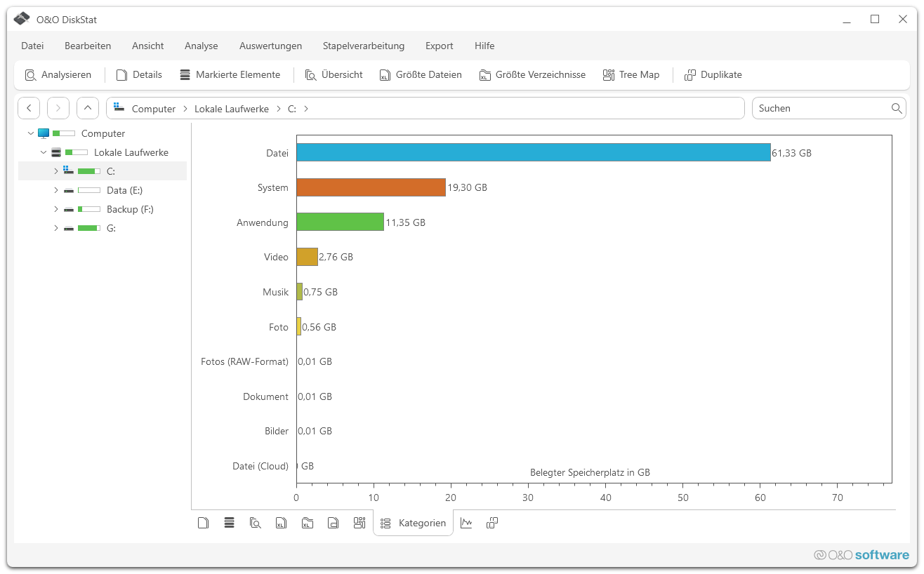
Task: Go up one level with the up arrow
Action: 88,108
